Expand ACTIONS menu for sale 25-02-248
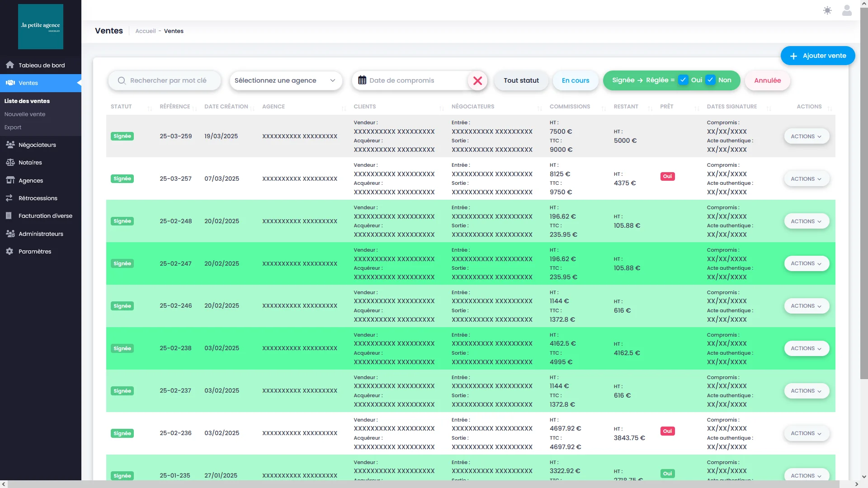 tap(807, 221)
